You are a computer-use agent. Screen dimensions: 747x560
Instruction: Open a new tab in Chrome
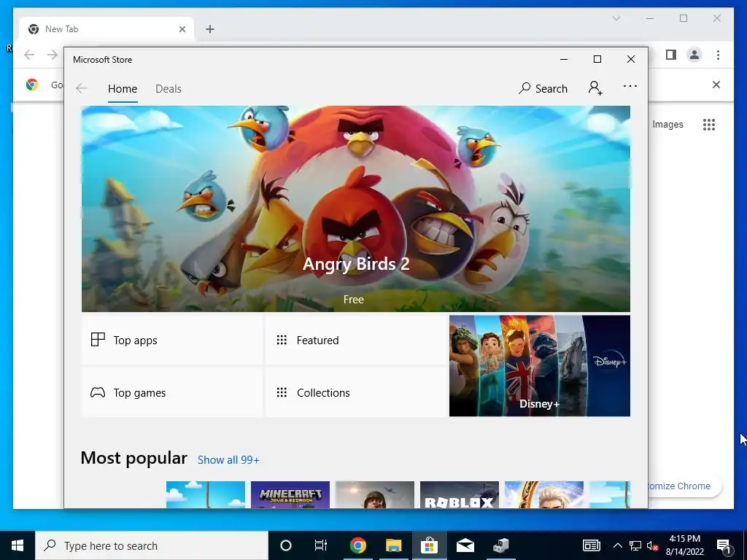(x=210, y=29)
